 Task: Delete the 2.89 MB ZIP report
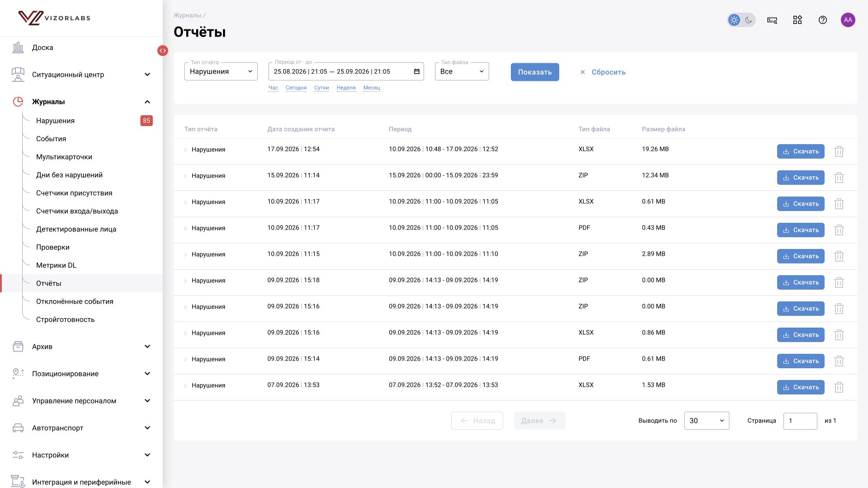click(839, 256)
